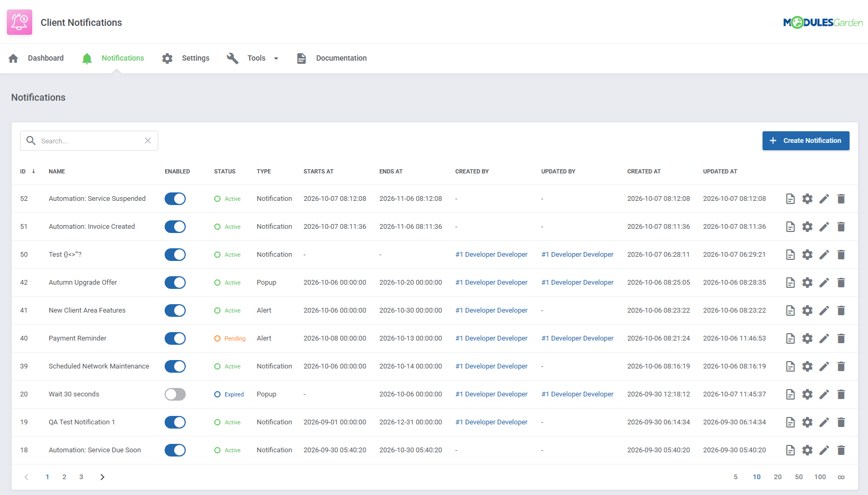Edit Scheduled Network Maintenance with pencil icon
The height and width of the screenshot is (495, 868).
[x=824, y=366]
